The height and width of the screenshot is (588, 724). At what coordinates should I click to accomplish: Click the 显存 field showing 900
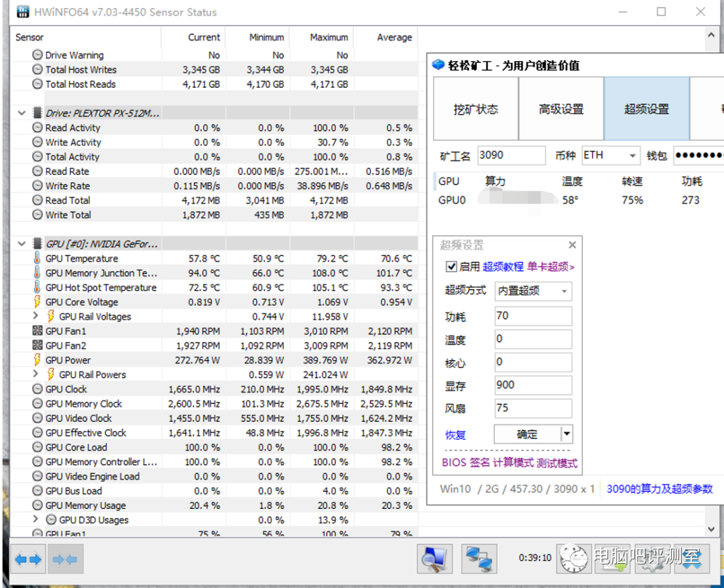pyautogui.click(x=533, y=385)
